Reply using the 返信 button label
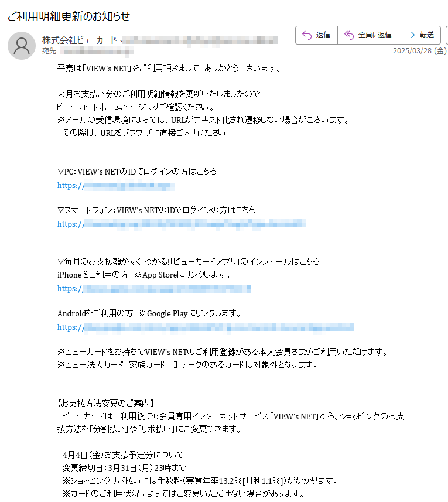The width and height of the screenshot is (448, 502). click(x=323, y=35)
